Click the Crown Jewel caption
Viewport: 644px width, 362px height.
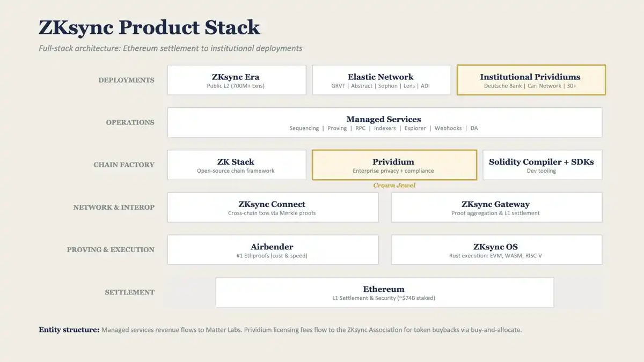coord(394,186)
